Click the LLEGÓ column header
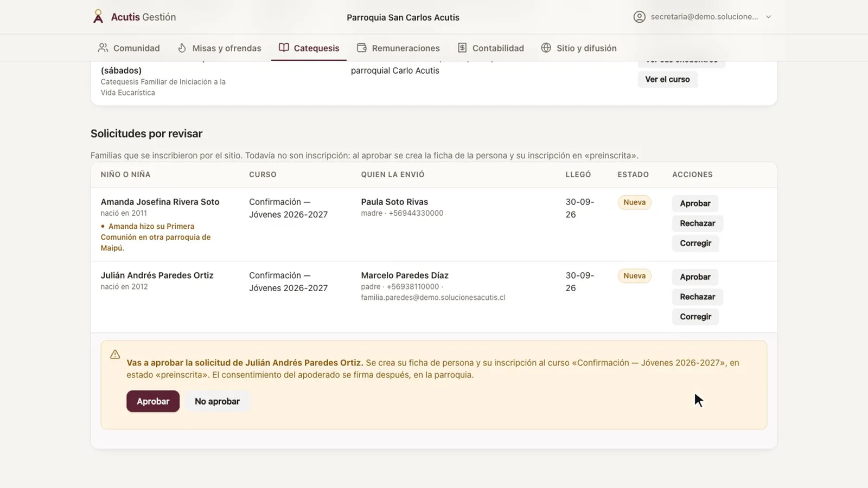 tap(578, 175)
